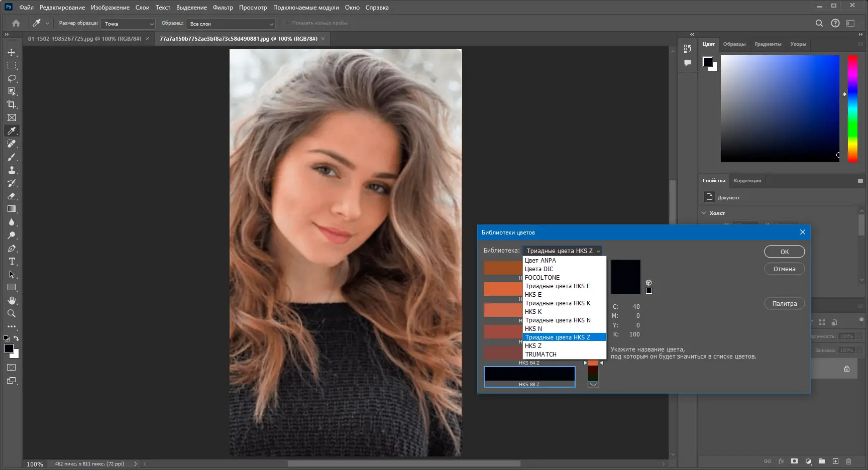The height and width of the screenshot is (470, 868).
Task: Click the Палитра button
Action: point(784,303)
